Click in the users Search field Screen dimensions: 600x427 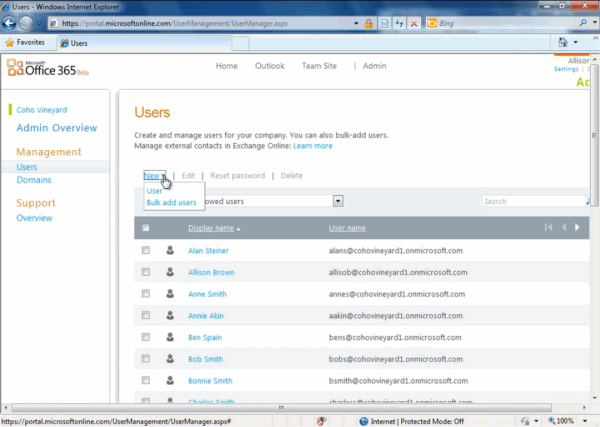pyautogui.click(x=533, y=201)
